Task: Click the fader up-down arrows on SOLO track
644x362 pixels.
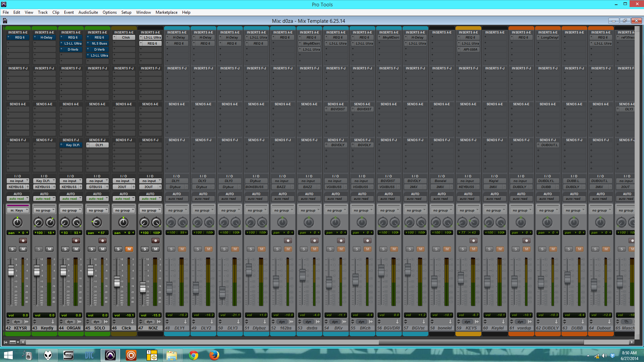Action: (x=88, y=321)
